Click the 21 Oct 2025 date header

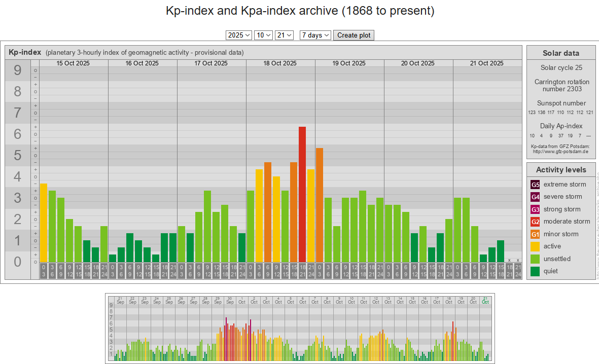point(487,63)
